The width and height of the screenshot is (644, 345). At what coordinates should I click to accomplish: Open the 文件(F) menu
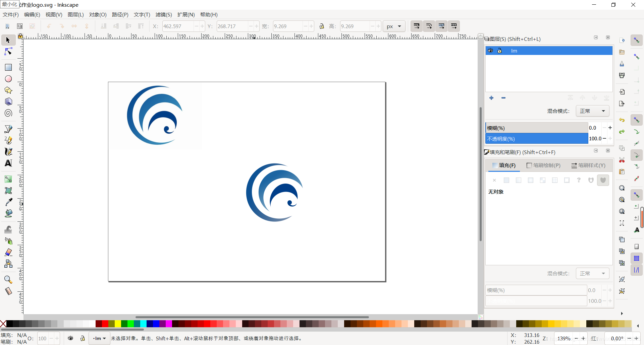[x=11, y=15]
